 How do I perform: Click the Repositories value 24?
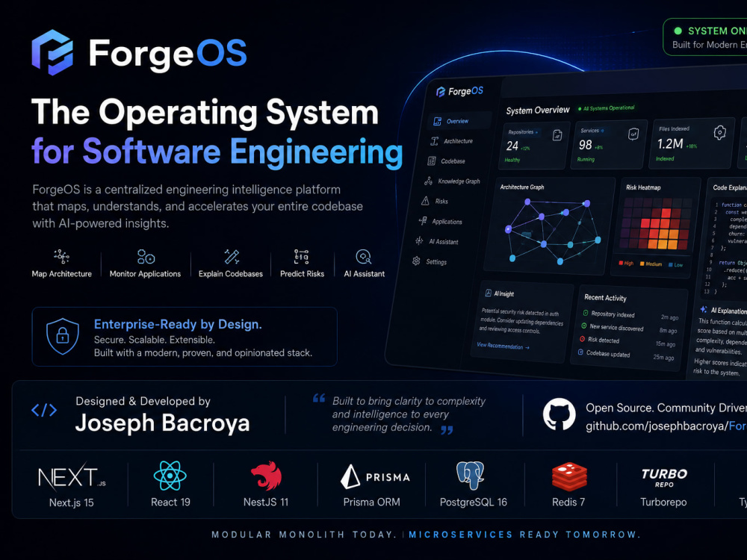(x=512, y=146)
